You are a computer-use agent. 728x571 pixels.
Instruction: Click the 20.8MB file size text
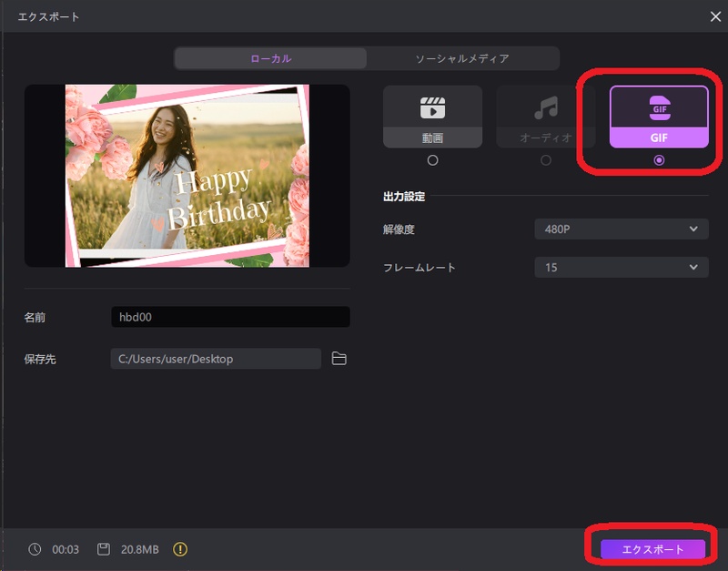coord(140,550)
